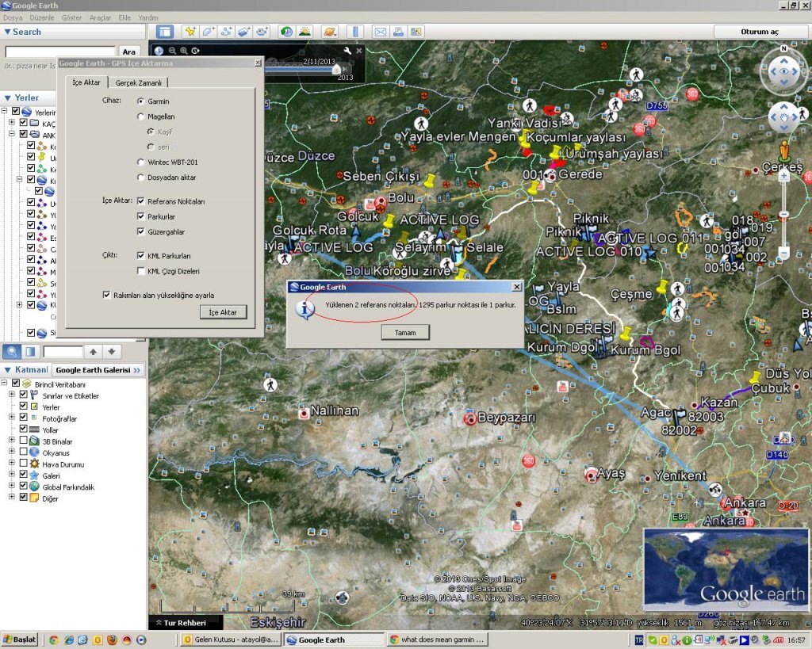This screenshot has width=812, height=649.
Task: Open the Göster menu
Action: 71,17
